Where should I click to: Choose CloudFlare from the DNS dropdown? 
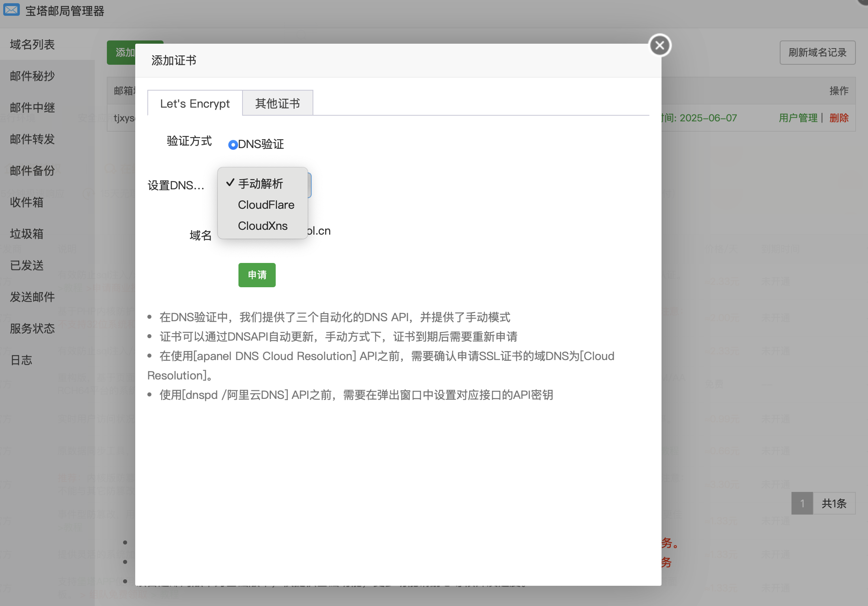coord(263,205)
